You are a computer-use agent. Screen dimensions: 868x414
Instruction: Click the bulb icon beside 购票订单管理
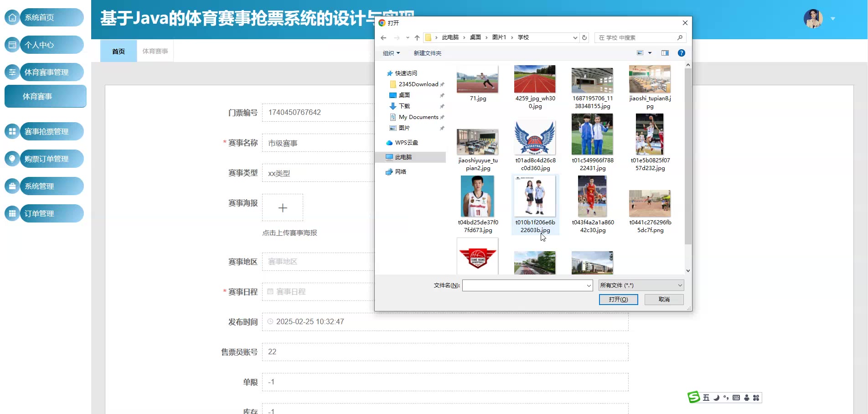coord(12,159)
